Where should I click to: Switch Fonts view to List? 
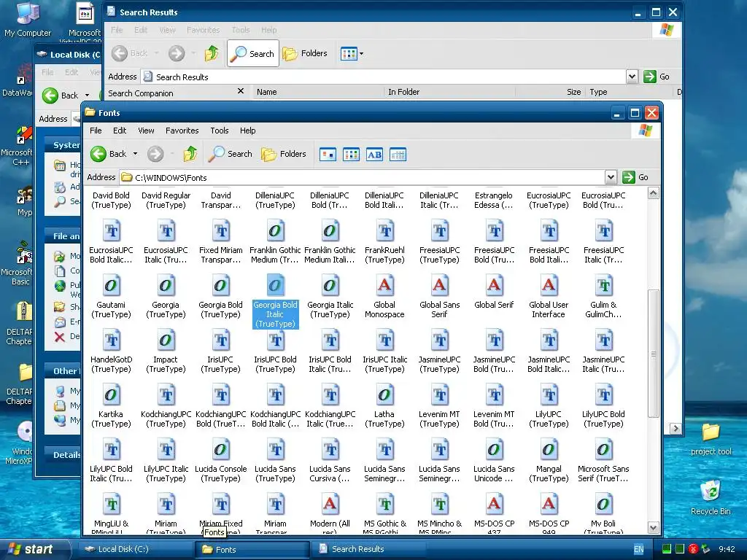pyautogui.click(x=351, y=155)
